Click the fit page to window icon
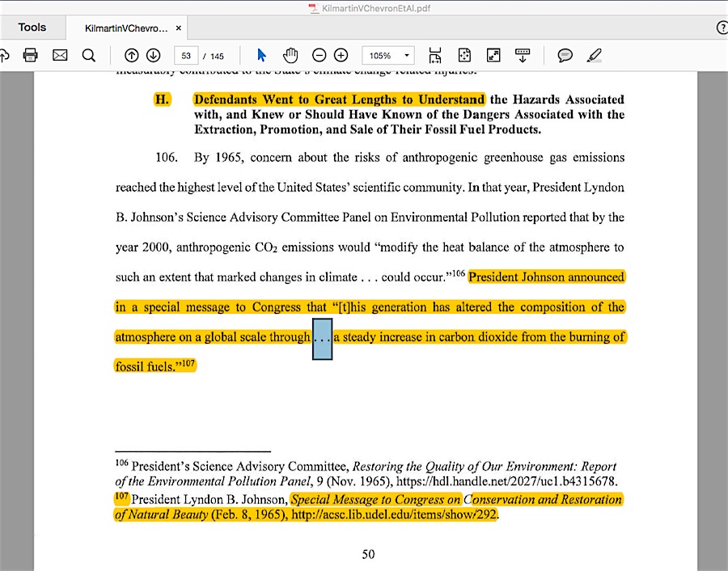The image size is (728, 571). (x=464, y=55)
